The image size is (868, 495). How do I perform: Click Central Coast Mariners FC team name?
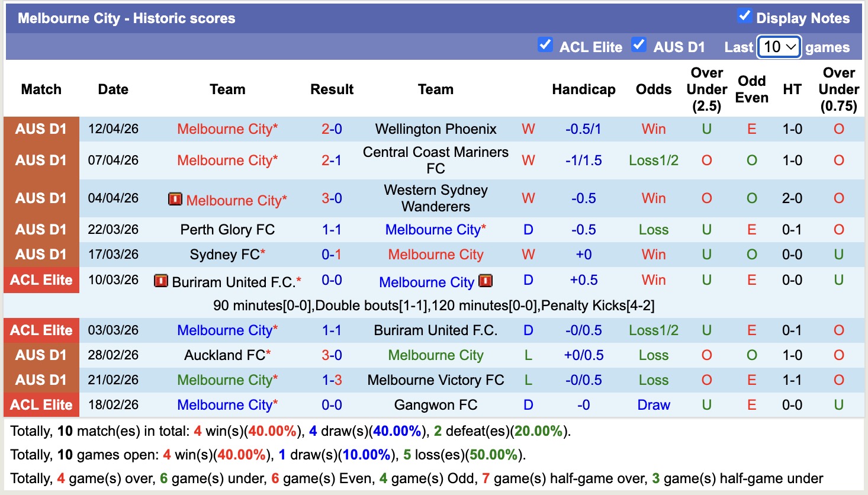(x=436, y=160)
